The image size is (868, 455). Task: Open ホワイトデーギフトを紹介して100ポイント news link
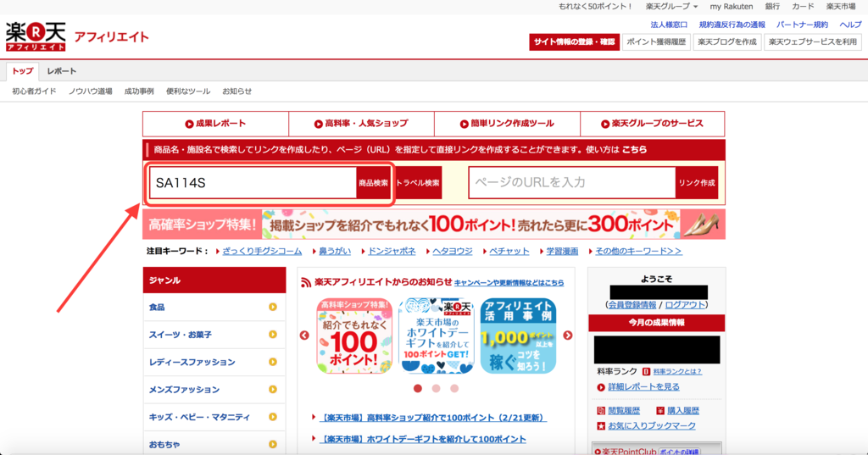(423, 439)
